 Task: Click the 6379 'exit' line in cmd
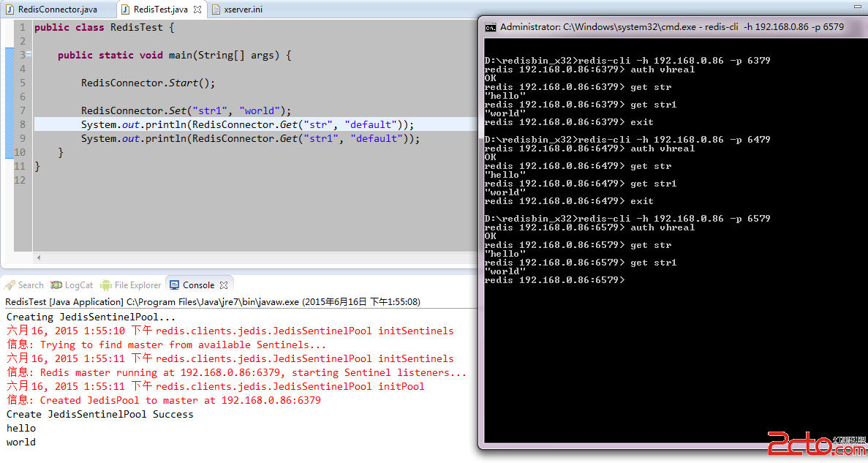tap(569, 122)
